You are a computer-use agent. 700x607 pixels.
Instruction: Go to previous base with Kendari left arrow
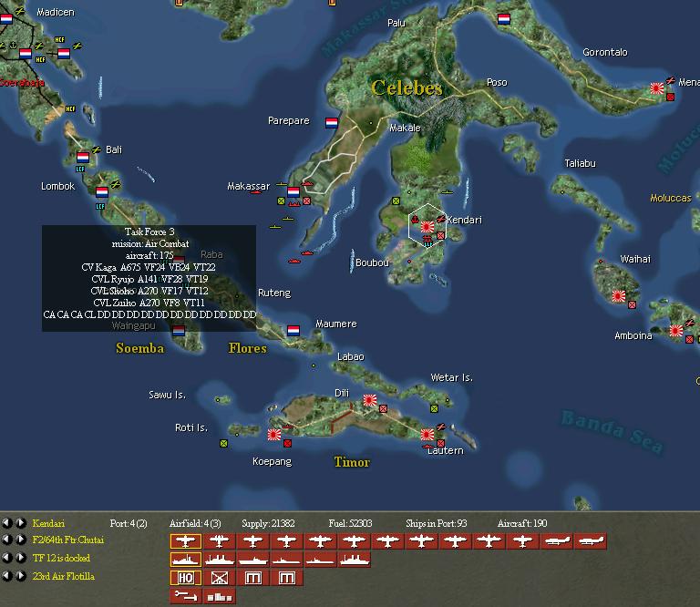point(6,522)
